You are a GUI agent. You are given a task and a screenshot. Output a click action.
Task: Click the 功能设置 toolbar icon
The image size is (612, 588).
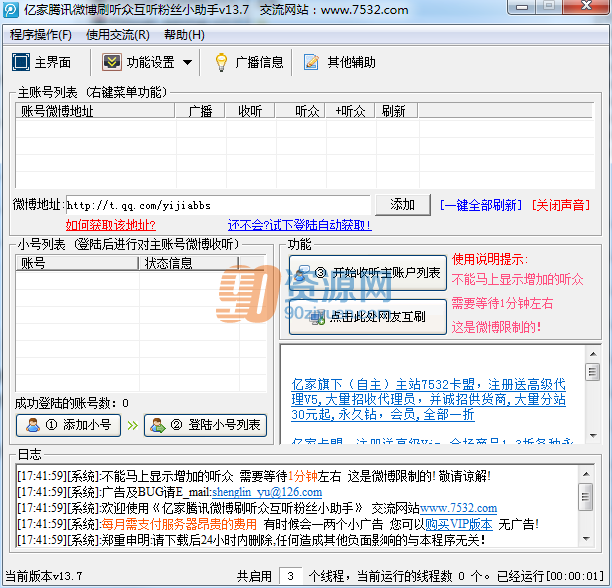pyautogui.click(x=112, y=62)
